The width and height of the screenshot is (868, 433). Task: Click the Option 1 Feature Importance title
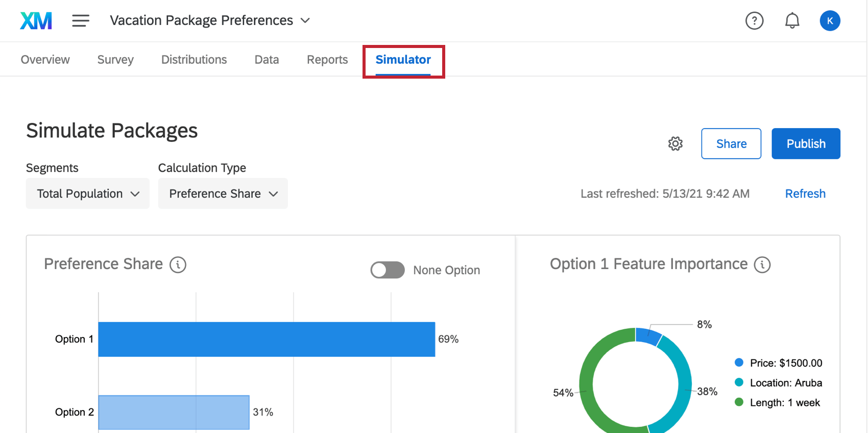tap(648, 264)
